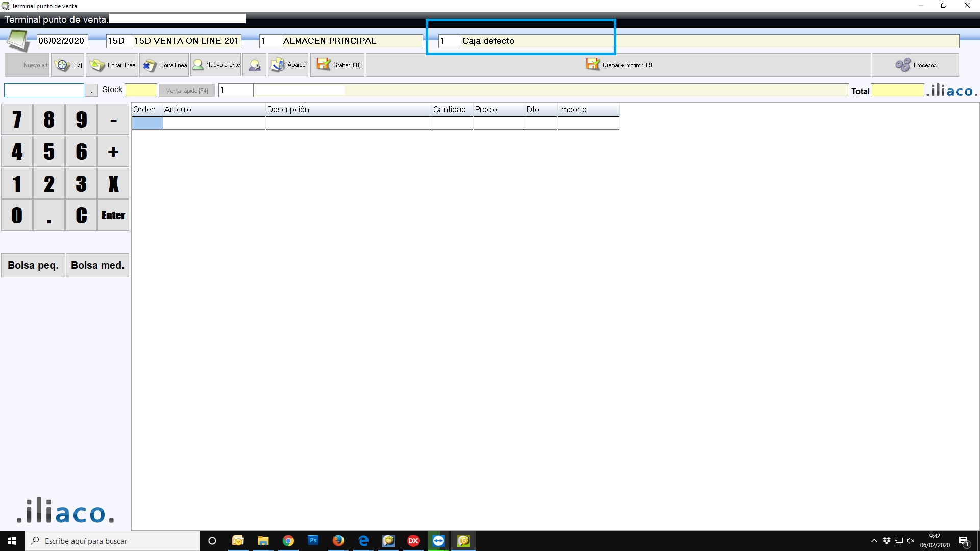Click the taskbar search box
Viewport: 980px width, 551px height.
[112, 541]
